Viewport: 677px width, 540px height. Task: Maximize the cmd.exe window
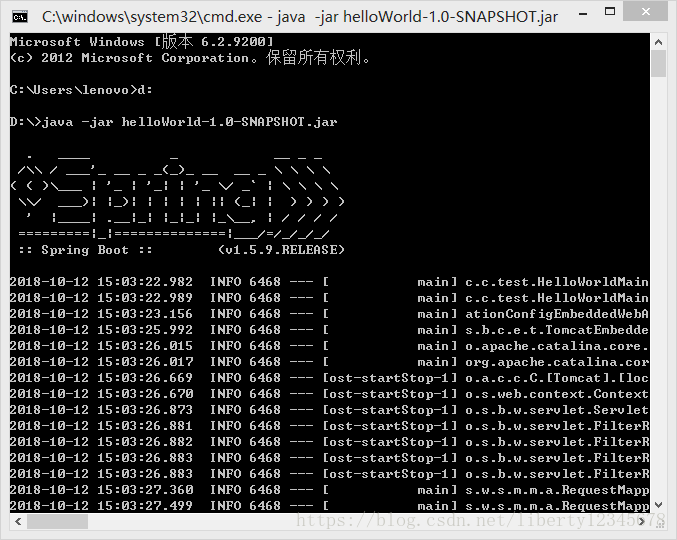[610, 12]
